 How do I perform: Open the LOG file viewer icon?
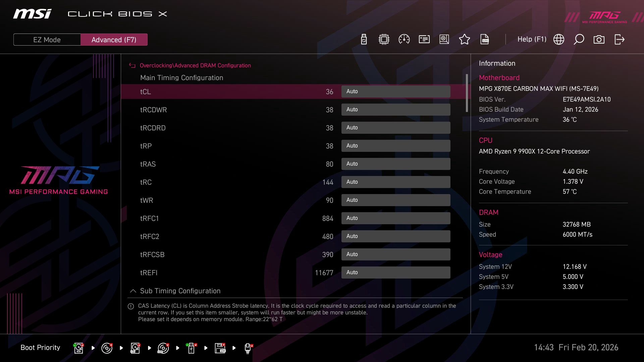485,39
